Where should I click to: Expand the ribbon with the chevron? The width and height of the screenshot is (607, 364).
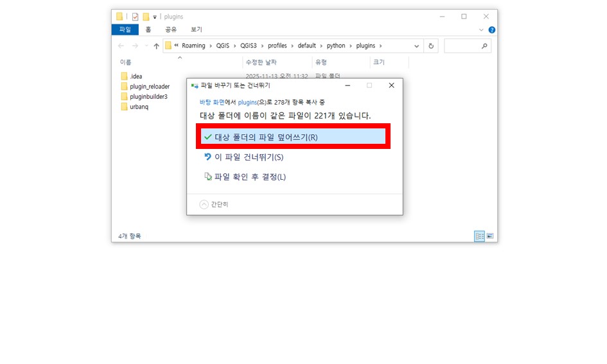click(x=482, y=30)
